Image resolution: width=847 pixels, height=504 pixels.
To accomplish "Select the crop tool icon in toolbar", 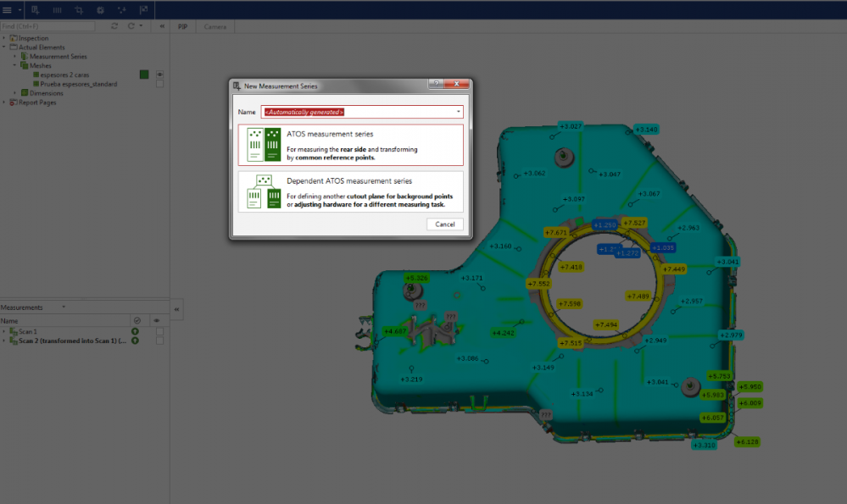I will (79, 10).
